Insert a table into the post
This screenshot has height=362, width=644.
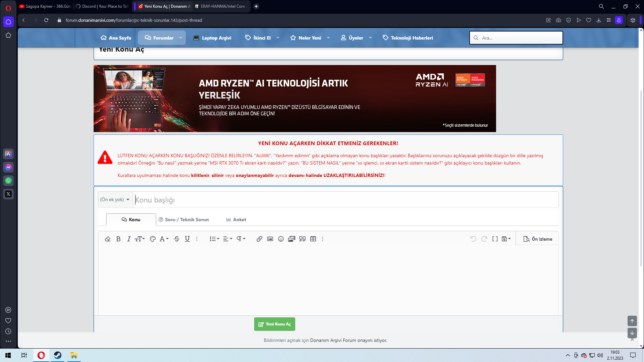tap(313, 239)
